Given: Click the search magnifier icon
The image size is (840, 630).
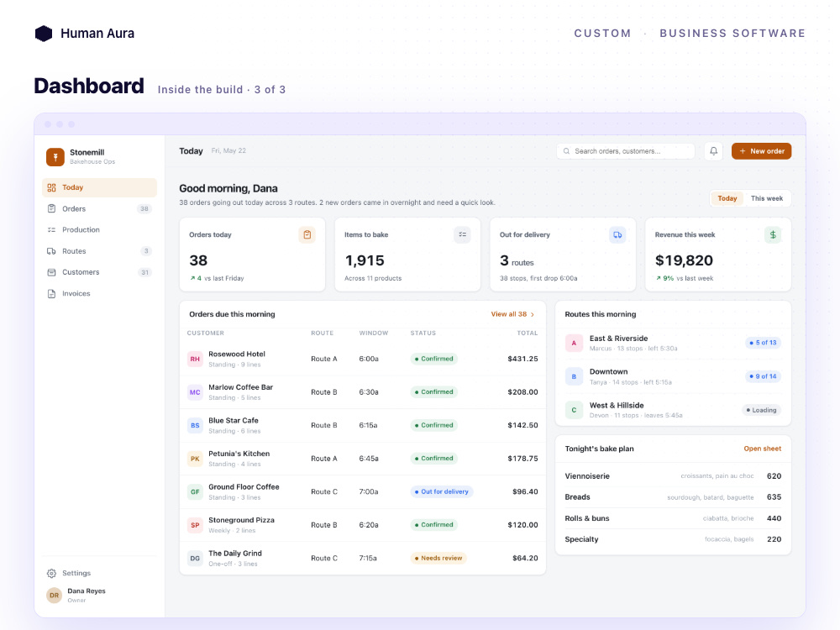Looking at the screenshot, I should click(x=566, y=151).
